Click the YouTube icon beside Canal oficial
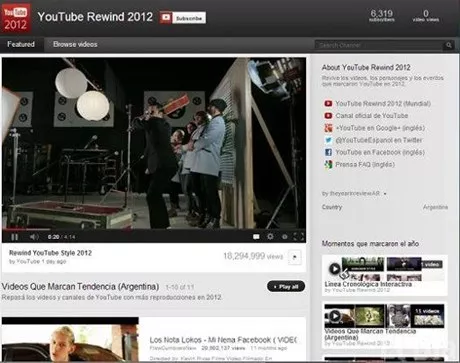The width and height of the screenshot is (460, 363). 328,116
